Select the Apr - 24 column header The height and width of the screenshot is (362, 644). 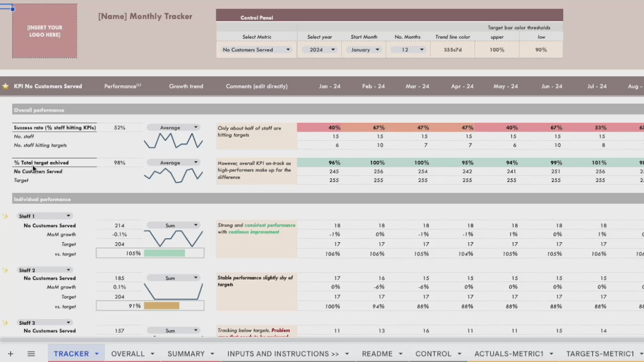coord(462,86)
